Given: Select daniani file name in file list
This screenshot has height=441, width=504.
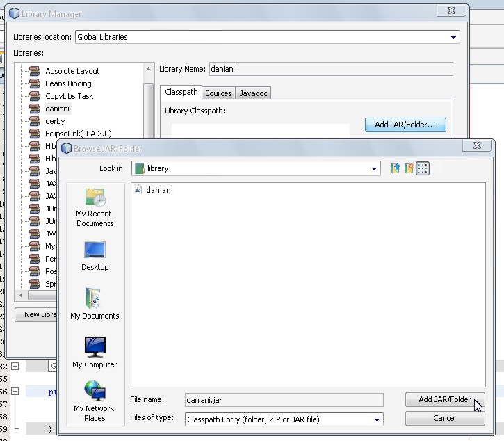Looking at the screenshot, I should [x=159, y=190].
